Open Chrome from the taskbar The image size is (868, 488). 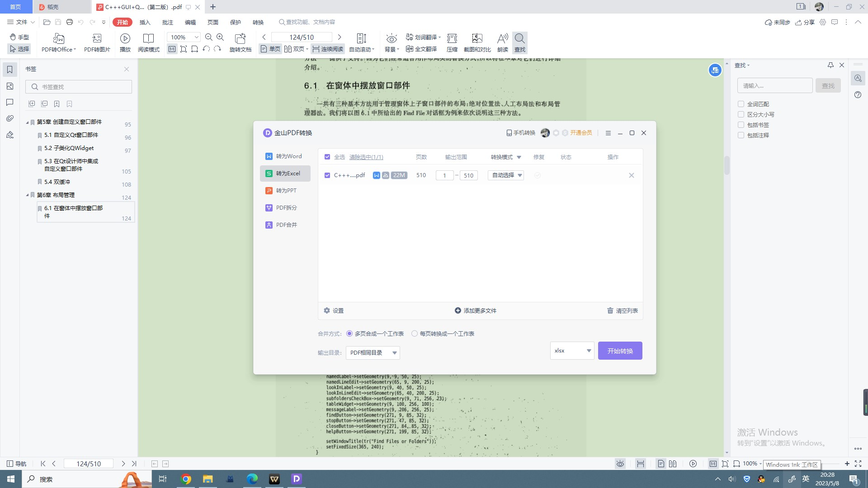tap(186, 479)
